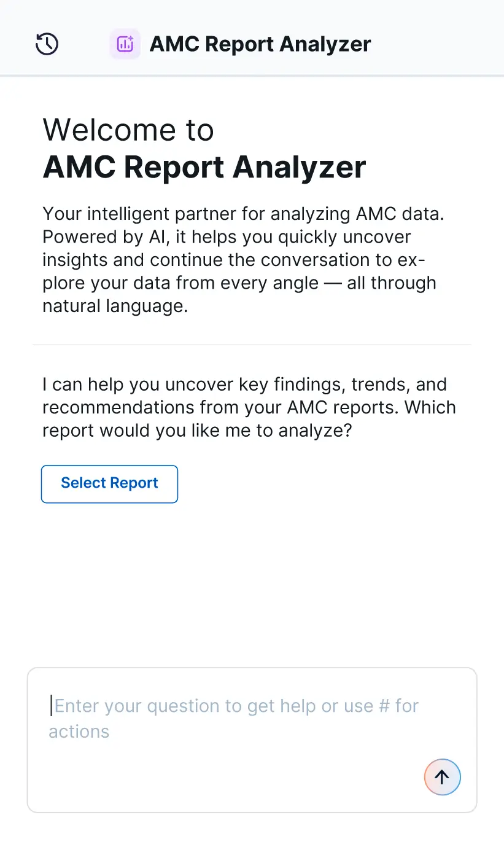504x855 pixels.
Task: Click the 'Welcome to' heading text
Action: pyautogui.click(x=128, y=130)
